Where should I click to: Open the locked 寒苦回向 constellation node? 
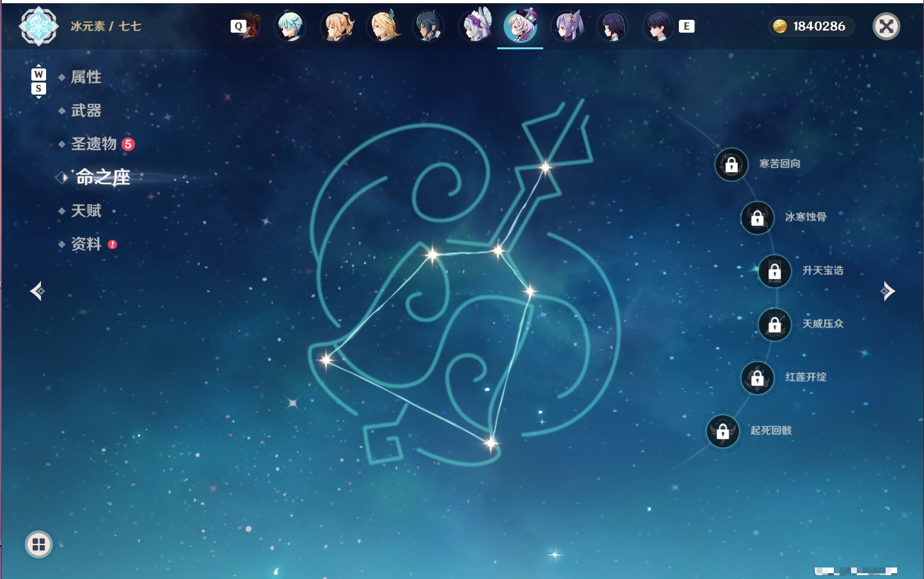click(731, 165)
